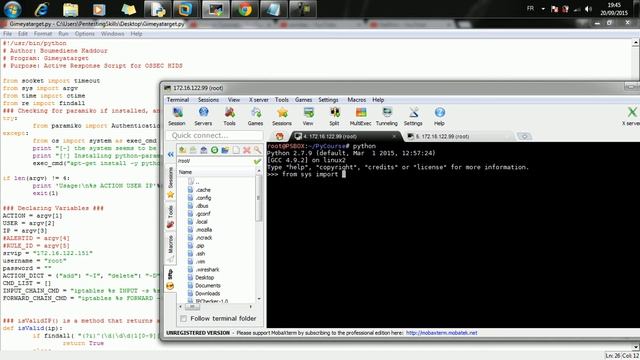Click the new folder icon in SFTP toolbar
Image resolution: width=640 pixels, height=360 pixels.
pyautogui.click(x=225, y=150)
